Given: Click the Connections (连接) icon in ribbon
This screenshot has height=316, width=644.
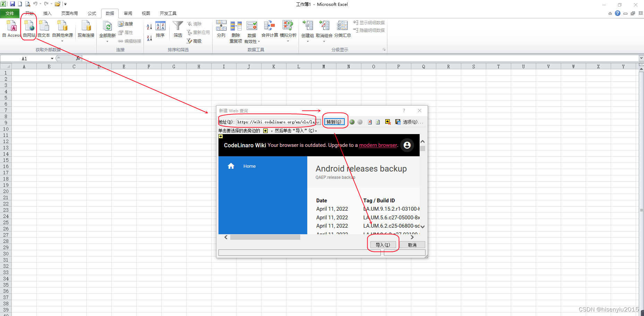Looking at the screenshot, I should point(126,24).
